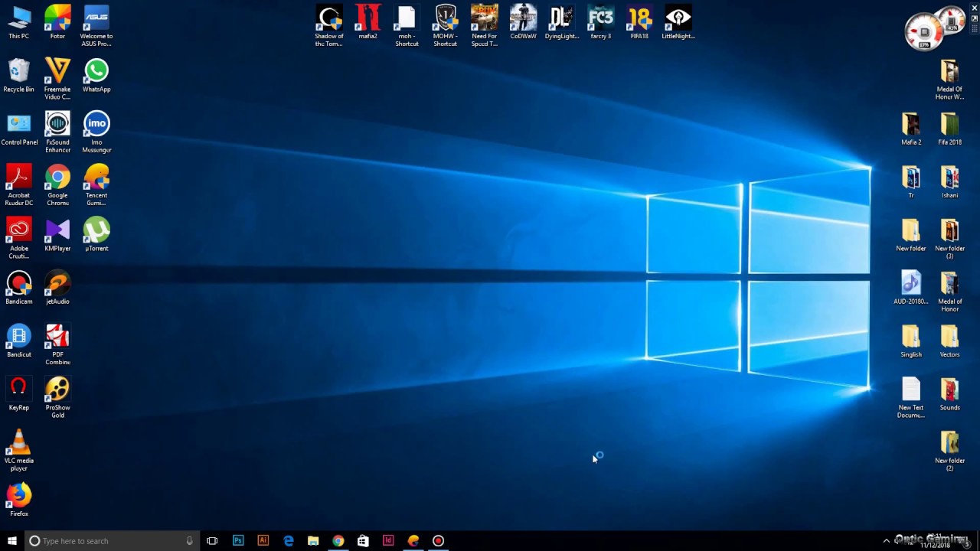Open the Microsoft Store taskbar icon

[363, 540]
